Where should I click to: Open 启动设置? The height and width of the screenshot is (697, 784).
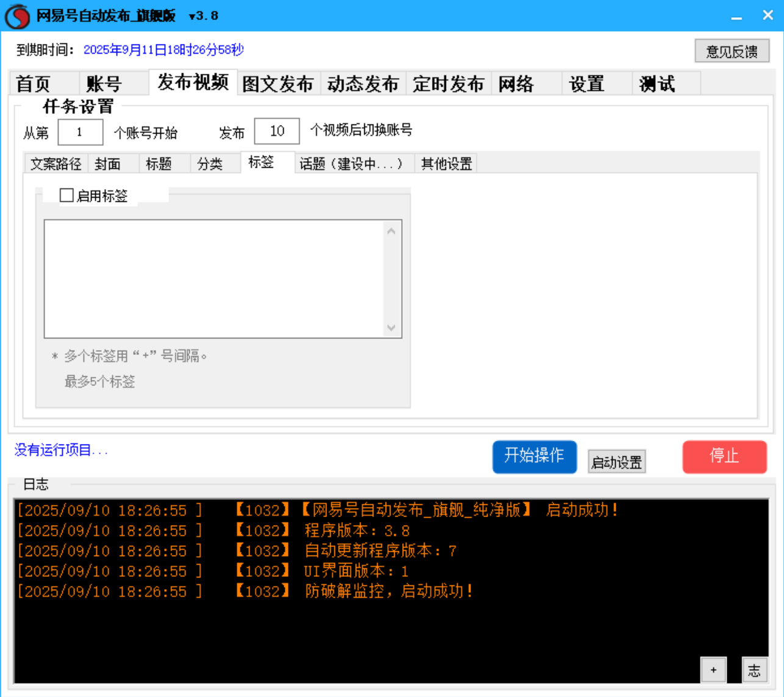point(616,462)
